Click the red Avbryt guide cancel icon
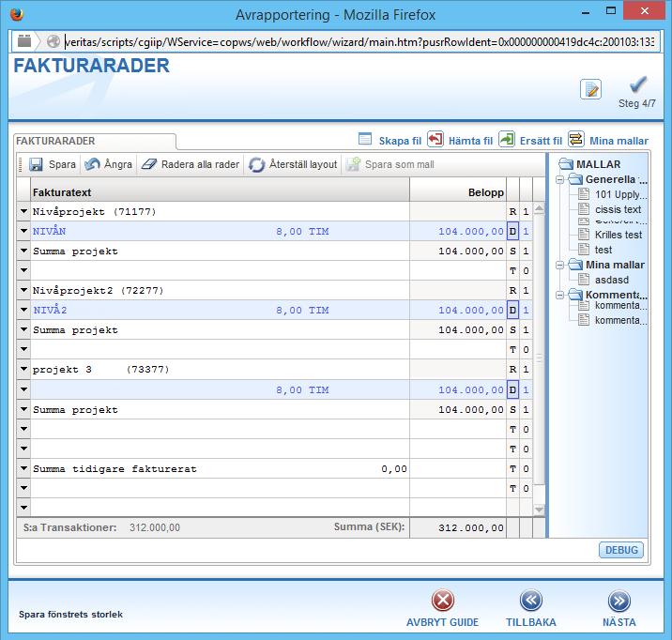This screenshot has width=672, height=640. click(443, 601)
